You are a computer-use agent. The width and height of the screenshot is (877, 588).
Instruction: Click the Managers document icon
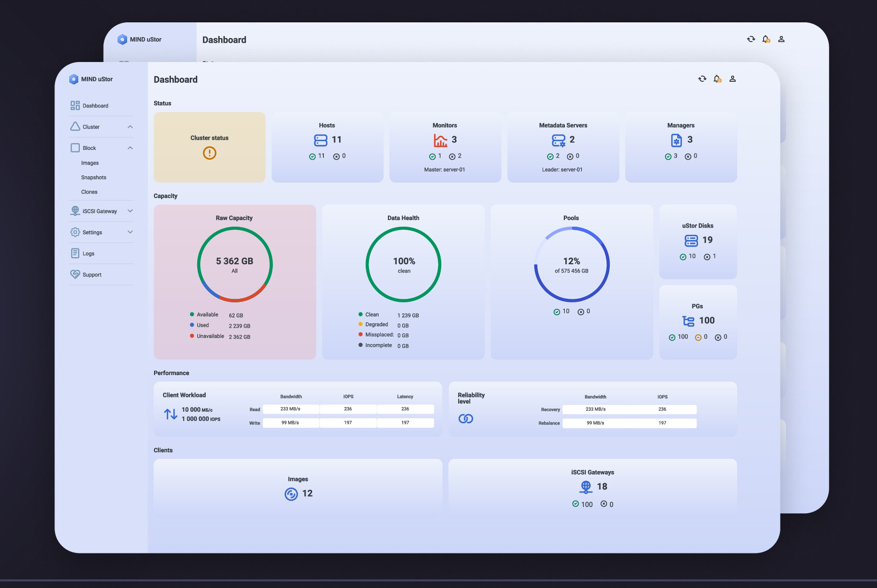[676, 140]
